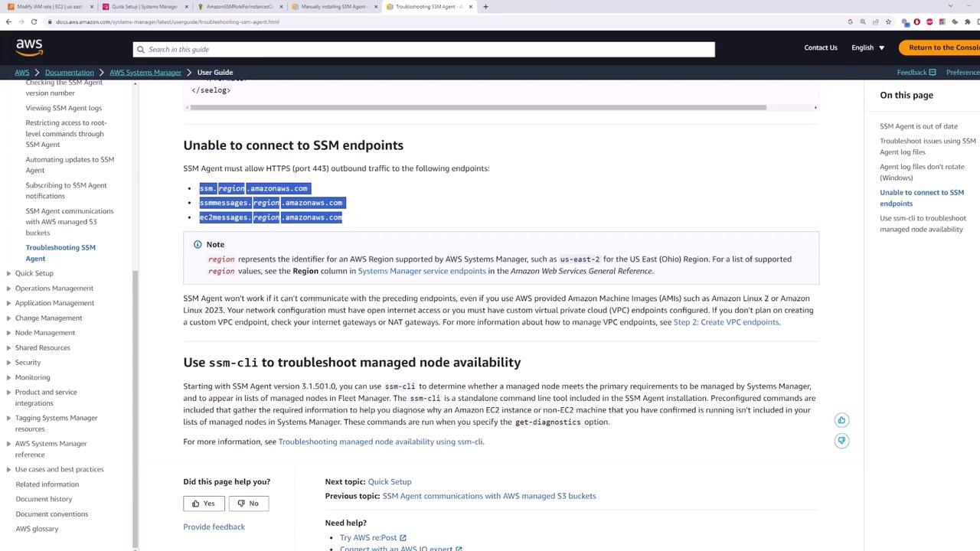The width and height of the screenshot is (980, 551).
Task: Switch to Manually installing SSM Agent tab
Action: 334,7
